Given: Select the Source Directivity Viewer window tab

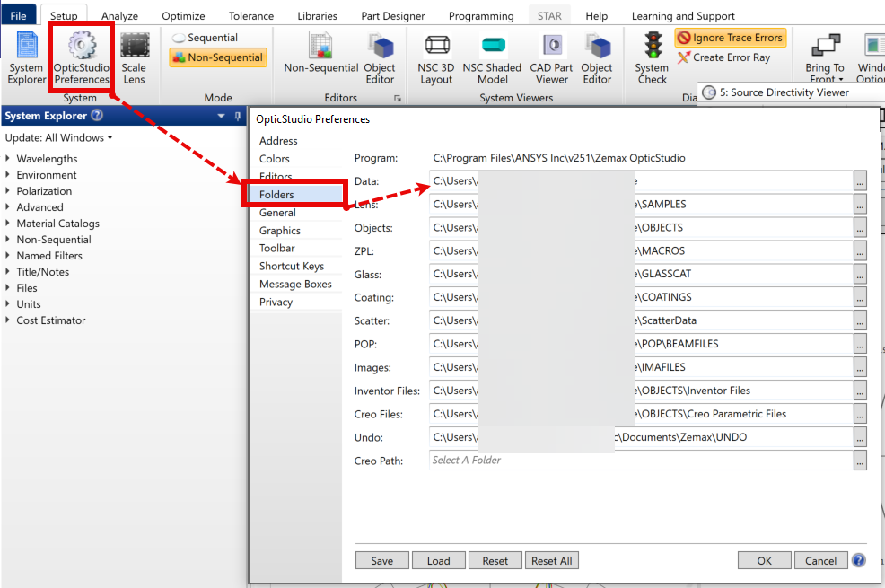Looking at the screenshot, I should (x=784, y=92).
